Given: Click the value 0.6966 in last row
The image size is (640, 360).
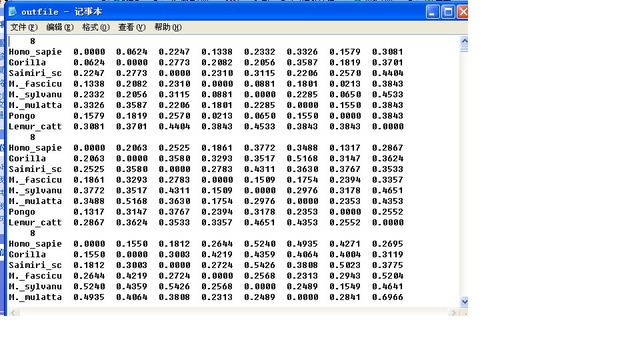Looking at the screenshot, I should click(x=387, y=297).
